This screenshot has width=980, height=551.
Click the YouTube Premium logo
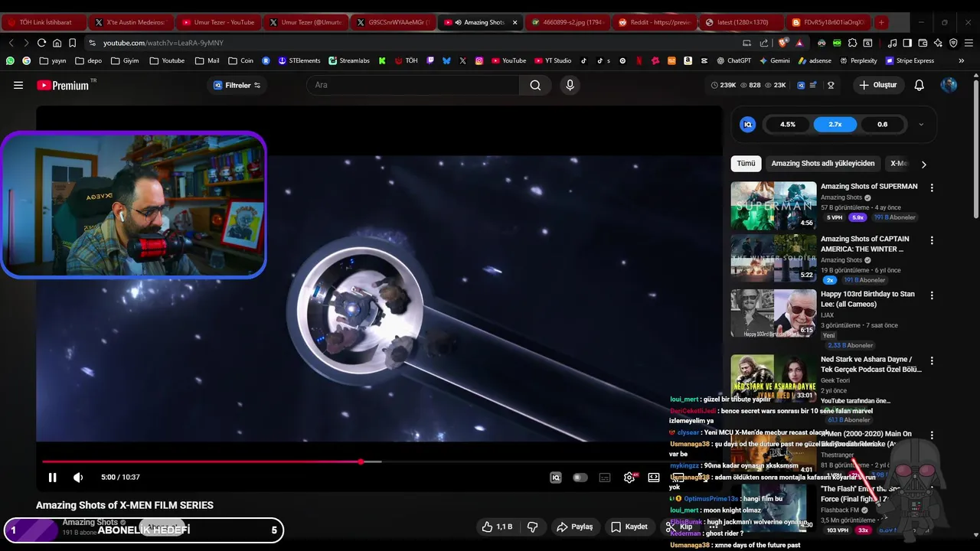64,85
